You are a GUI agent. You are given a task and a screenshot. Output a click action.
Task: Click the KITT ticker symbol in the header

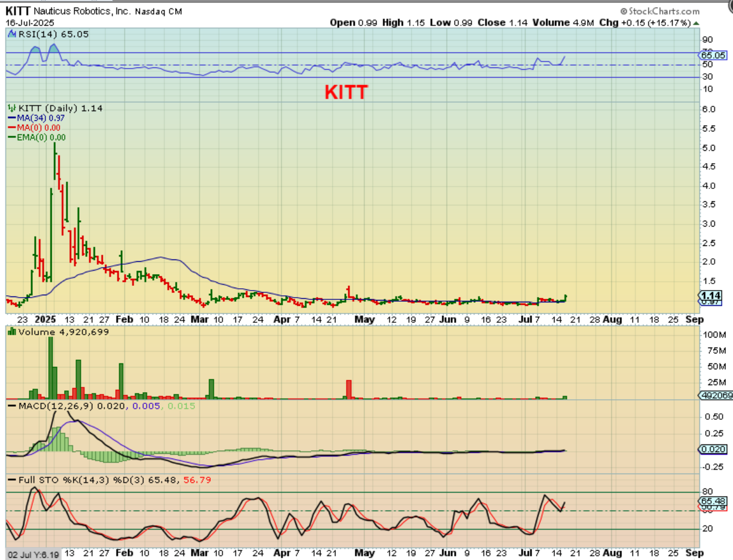(18, 11)
